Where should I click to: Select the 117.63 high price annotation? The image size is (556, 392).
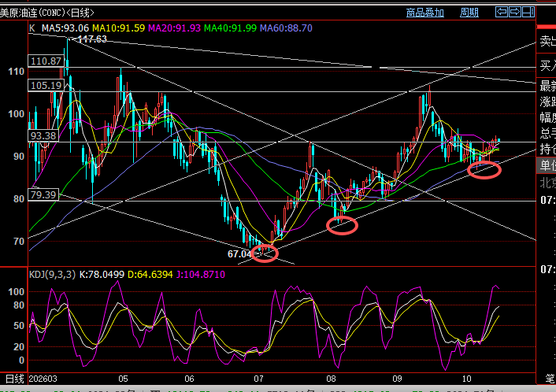pyautogui.click(x=92, y=39)
